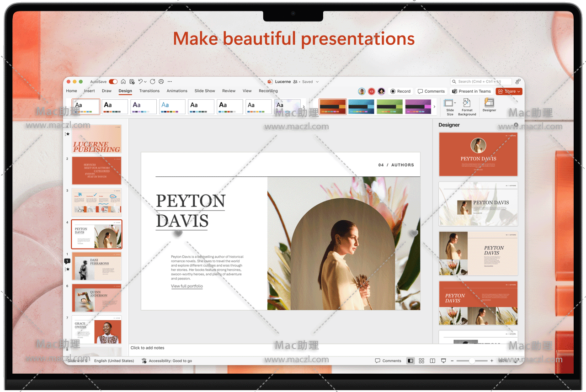Viewport: 586px width, 392px height.
Task: Click the zoom in plus icon
Action: click(492, 361)
